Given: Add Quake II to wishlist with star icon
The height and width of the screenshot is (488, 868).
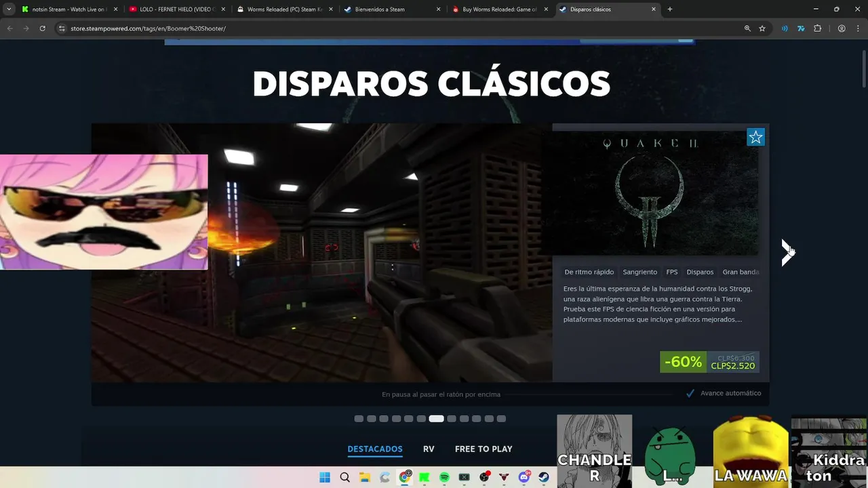Looking at the screenshot, I should pos(755,137).
